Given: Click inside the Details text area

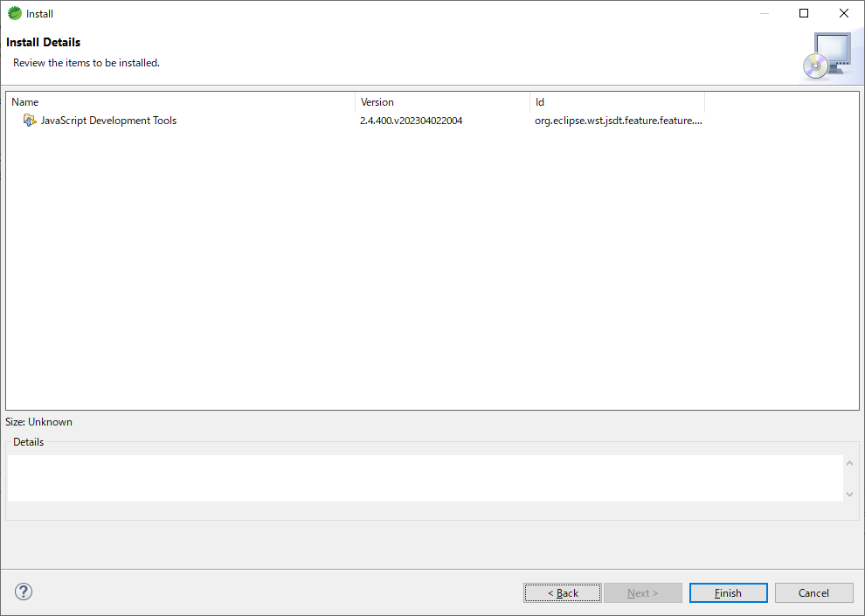Looking at the screenshot, I should pos(425,478).
